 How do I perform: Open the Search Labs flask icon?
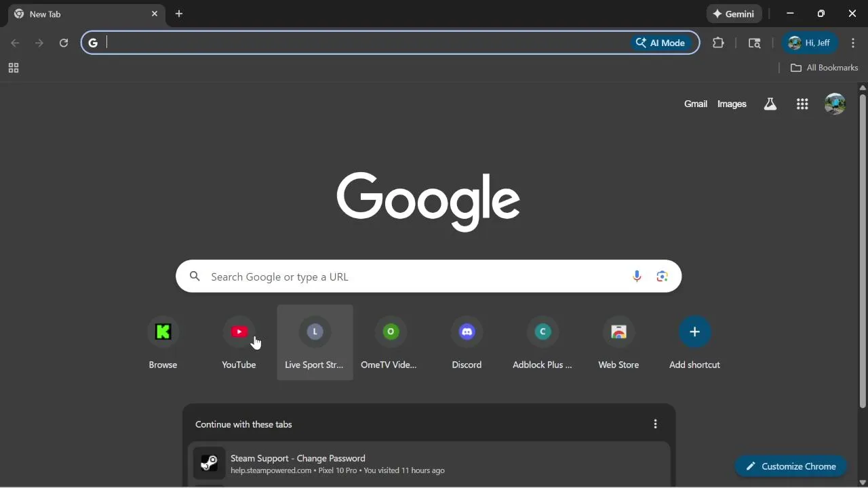tap(770, 104)
